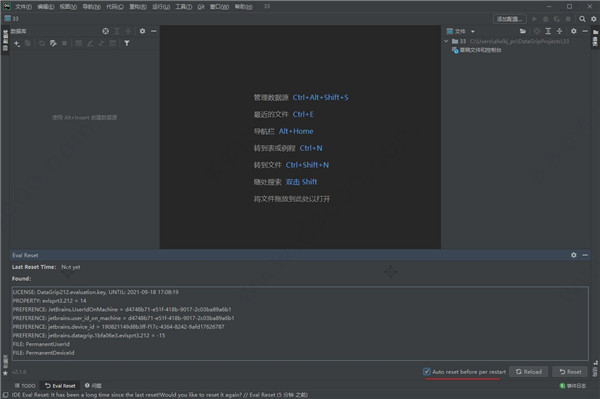Click the table editor icon in database toolbar
The height and width of the screenshot is (399, 600).
coord(78,44)
